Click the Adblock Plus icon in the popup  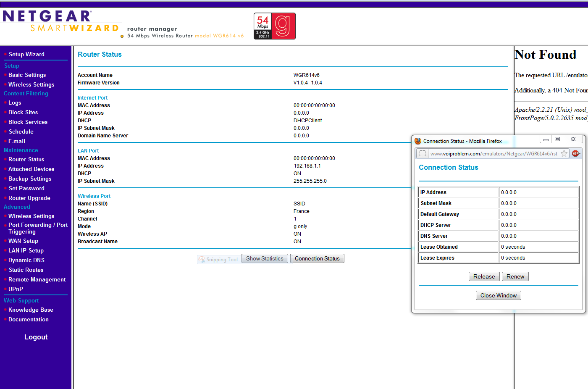[575, 154]
